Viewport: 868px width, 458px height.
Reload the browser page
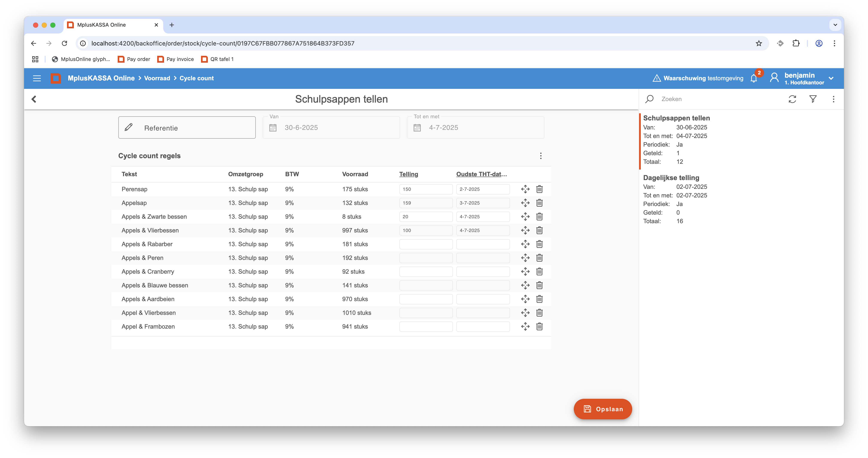point(64,43)
